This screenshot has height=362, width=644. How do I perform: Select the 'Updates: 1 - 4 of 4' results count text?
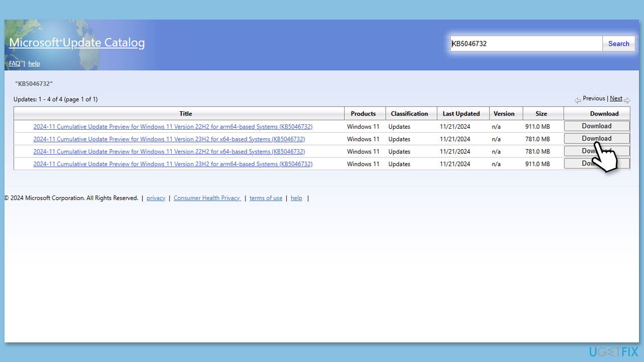(x=55, y=99)
